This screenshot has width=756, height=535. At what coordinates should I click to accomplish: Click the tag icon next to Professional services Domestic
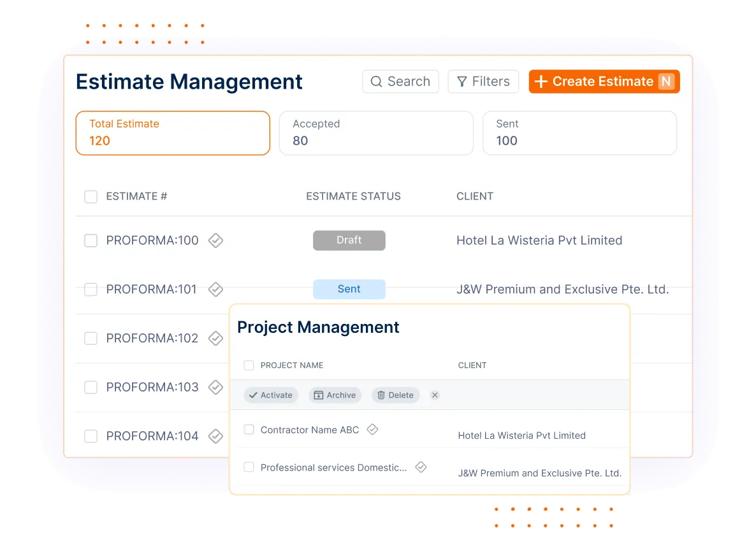click(421, 467)
